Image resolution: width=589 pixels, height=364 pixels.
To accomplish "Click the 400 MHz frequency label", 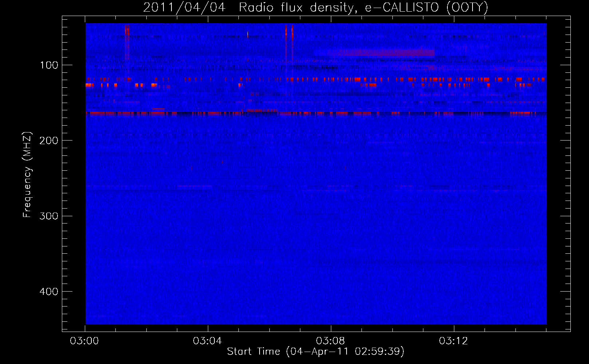I will tap(49, 292).
